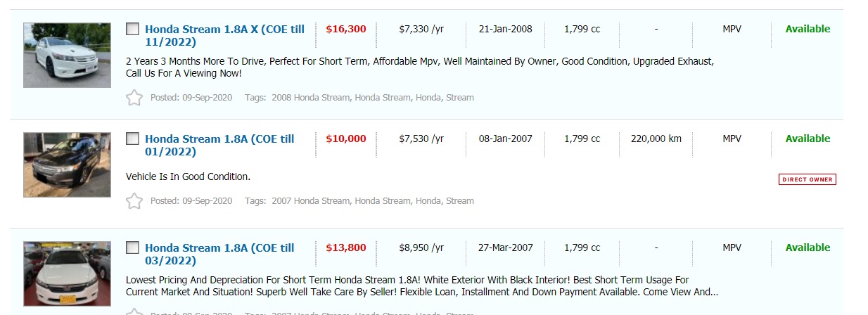Select checkbox for COE till 01/2022 listing

[132, 139]
